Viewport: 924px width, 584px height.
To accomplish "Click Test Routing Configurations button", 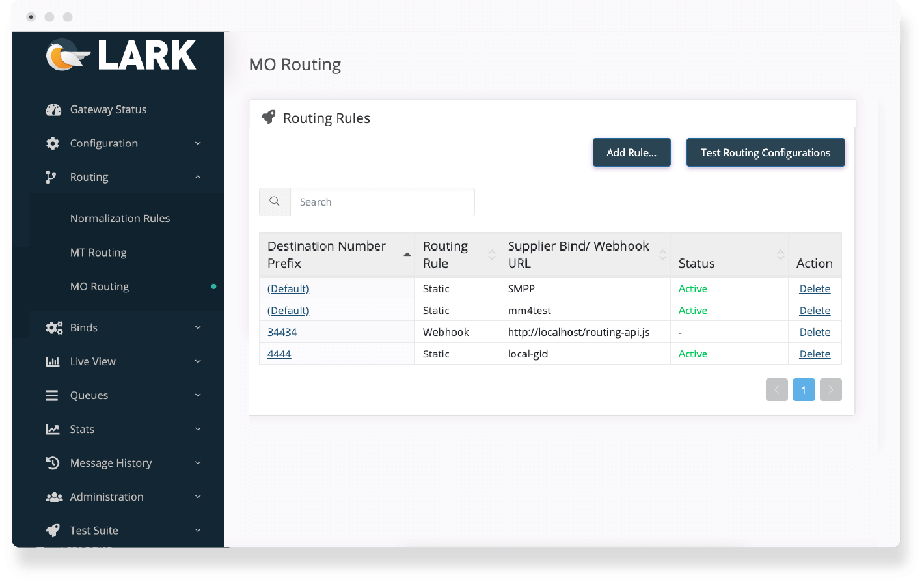I will pyautogui.click(x=766, y=152).
